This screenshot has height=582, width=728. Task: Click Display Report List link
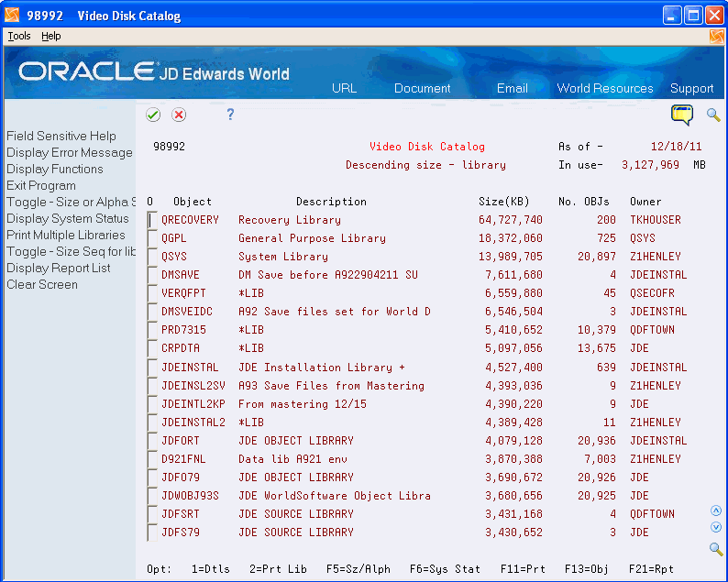click(59, 269)
